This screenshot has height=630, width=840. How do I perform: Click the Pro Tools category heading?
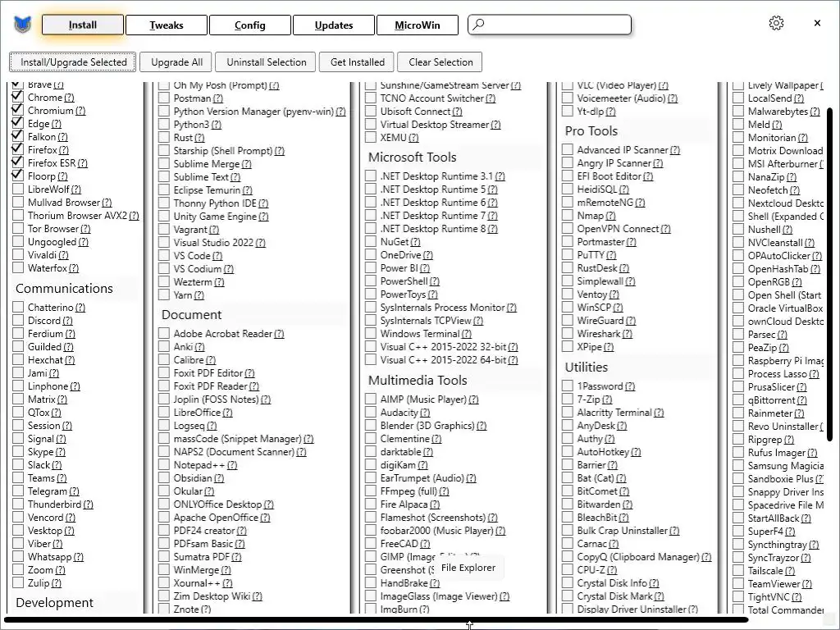coord(591,130)
